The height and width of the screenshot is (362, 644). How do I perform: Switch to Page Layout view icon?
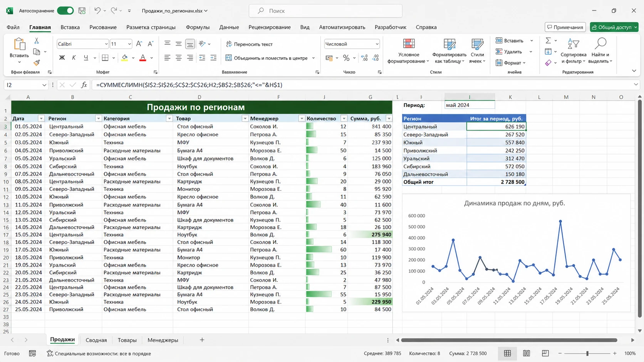click(527, 353)
